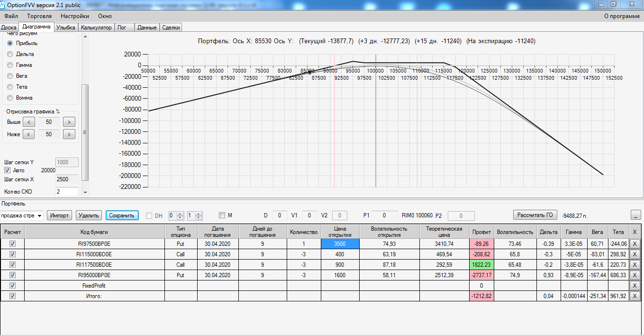
Task: Delete the RI115000BD0E row with X
Action: 635,254
